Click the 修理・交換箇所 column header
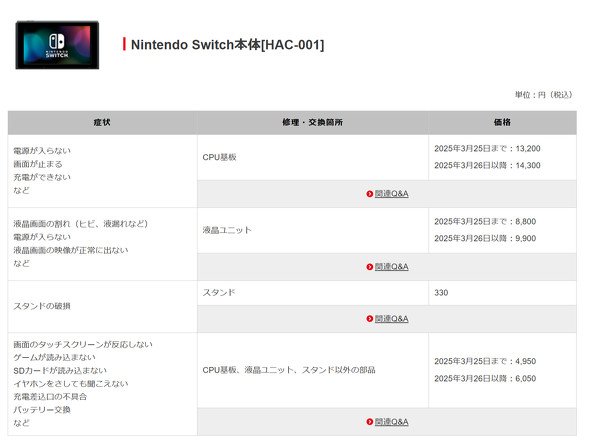This screenshot has height=445, width=590. (x=313, y=123)
